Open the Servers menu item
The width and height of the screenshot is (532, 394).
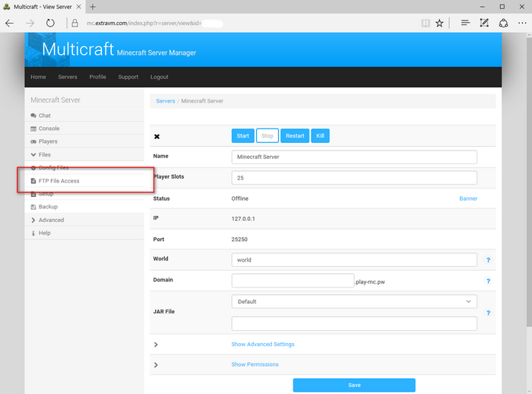[68, 77]
